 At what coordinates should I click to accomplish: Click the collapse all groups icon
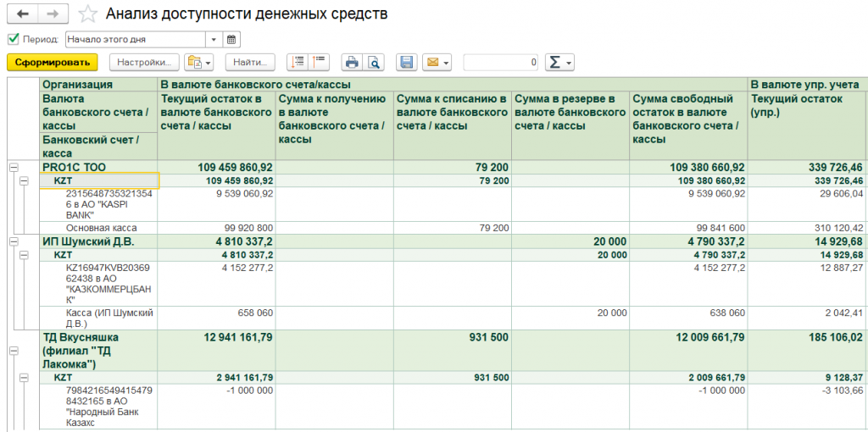pos(319,62)
